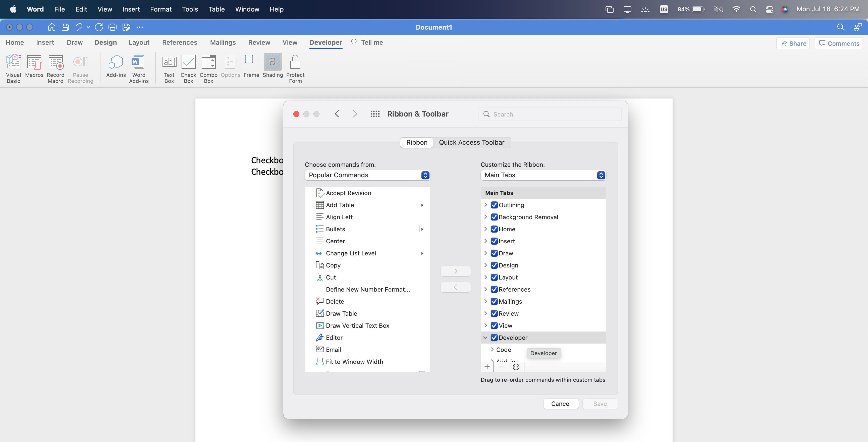Undo using the title bar arrow

[79, 27]
